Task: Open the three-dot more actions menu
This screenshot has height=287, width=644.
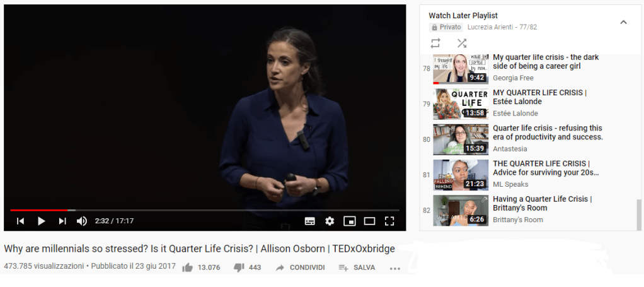Action: (394, 269)
